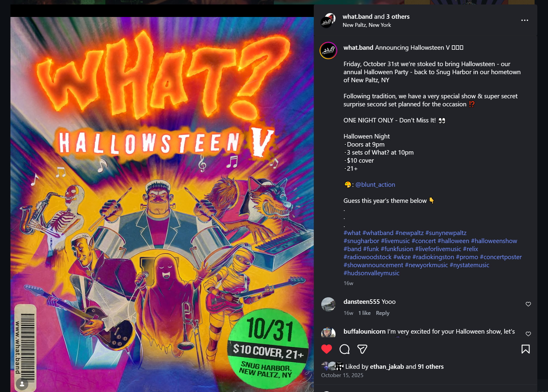The width and height of the screenshot is (548, 392).
Task: Reply to dansteen555's comment
Action: click(x=383, y=313)
